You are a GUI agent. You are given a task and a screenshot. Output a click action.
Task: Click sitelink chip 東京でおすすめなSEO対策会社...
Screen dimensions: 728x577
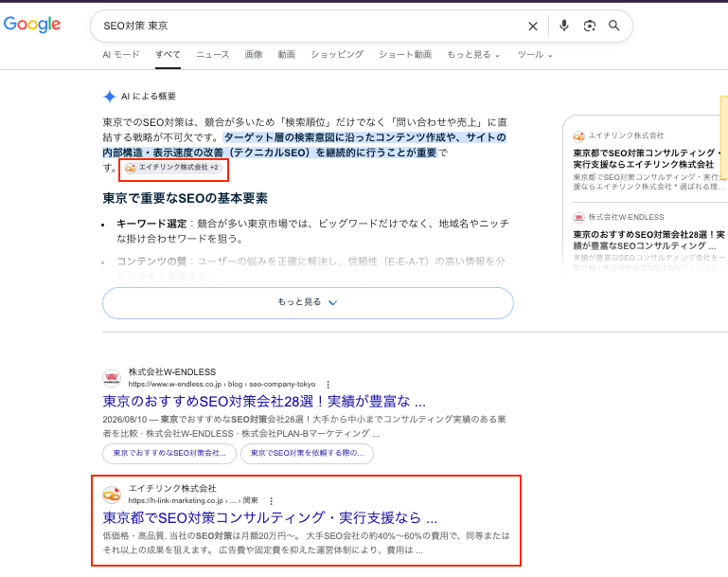click(169, 454)
